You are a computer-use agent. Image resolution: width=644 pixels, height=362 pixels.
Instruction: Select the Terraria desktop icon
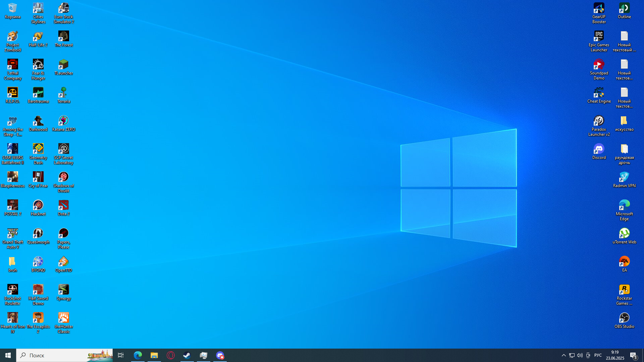tap(64, 96)
